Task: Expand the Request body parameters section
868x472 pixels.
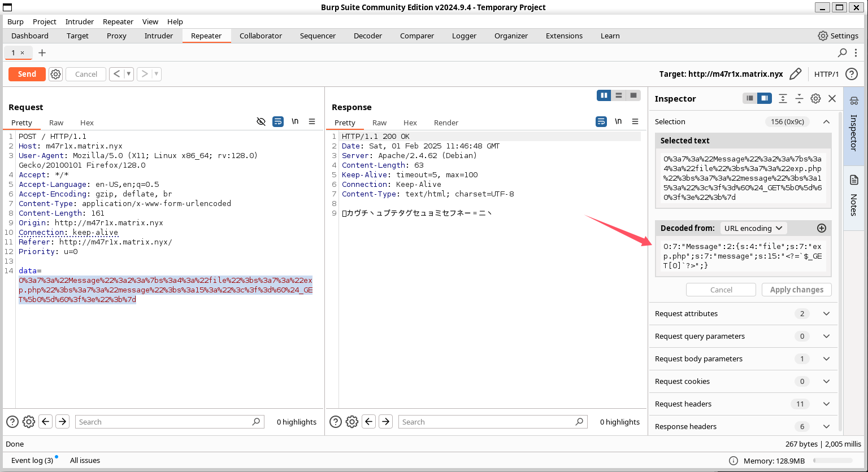Action: point(826,359)
